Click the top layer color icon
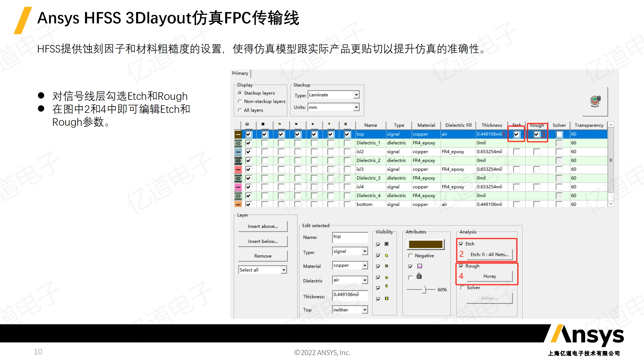 point(238,134)
